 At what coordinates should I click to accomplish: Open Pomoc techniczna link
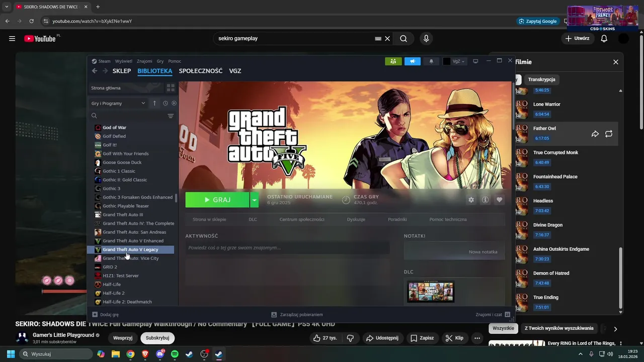coord(448,219)
